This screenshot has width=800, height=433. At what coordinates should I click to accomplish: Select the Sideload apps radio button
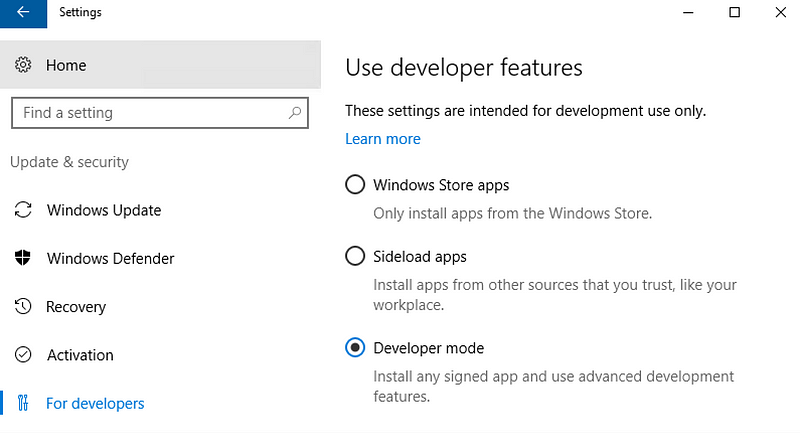pyautogui.click(x=355, y=256)
